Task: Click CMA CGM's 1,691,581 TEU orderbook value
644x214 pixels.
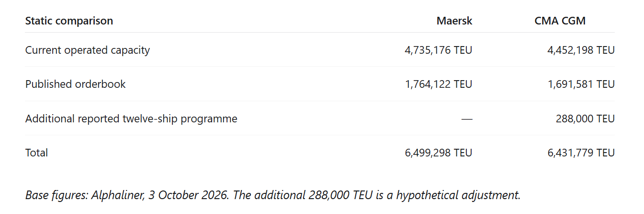Action: (x=581, y=84)
